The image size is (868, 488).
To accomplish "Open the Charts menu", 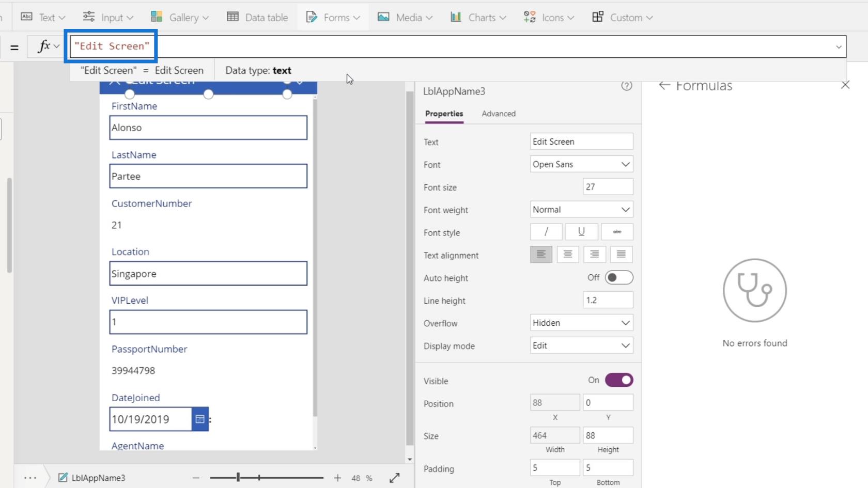I will pos(478,17).
